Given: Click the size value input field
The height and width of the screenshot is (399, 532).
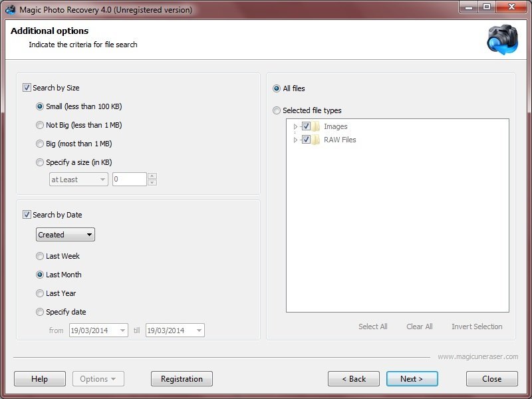Looking at the screenshot, I should pos(130,180).
